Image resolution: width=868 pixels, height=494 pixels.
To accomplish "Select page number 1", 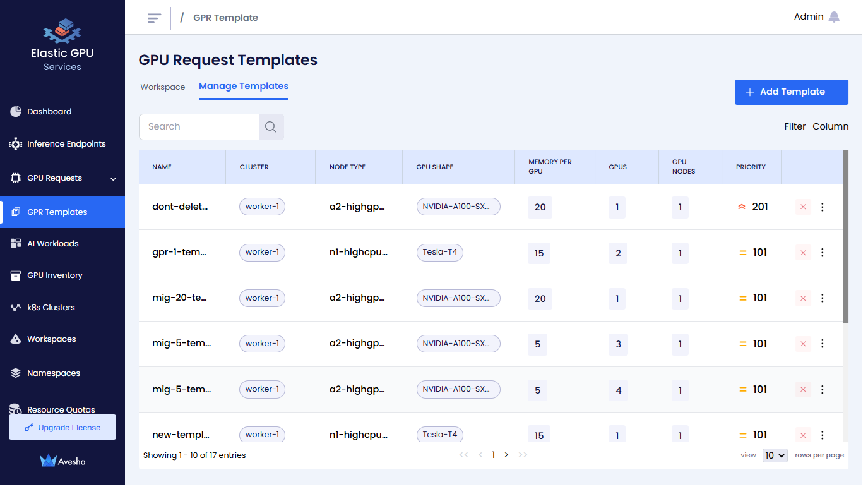I will 493,455.
